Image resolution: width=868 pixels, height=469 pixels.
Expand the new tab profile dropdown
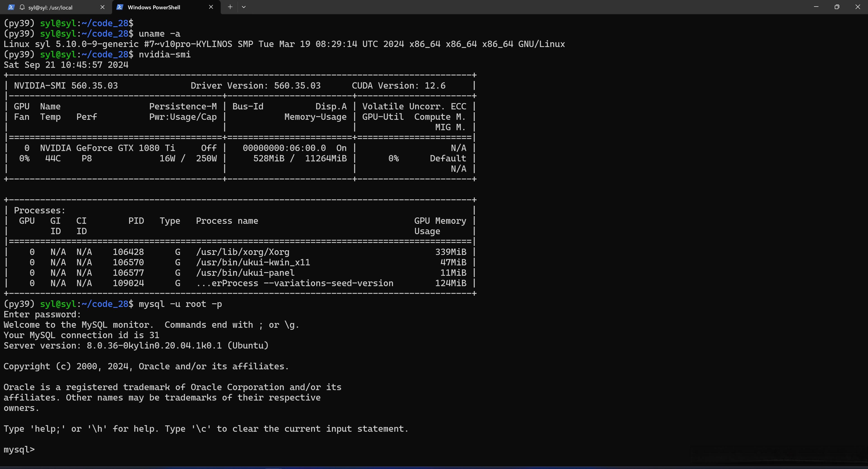(244, 7)
